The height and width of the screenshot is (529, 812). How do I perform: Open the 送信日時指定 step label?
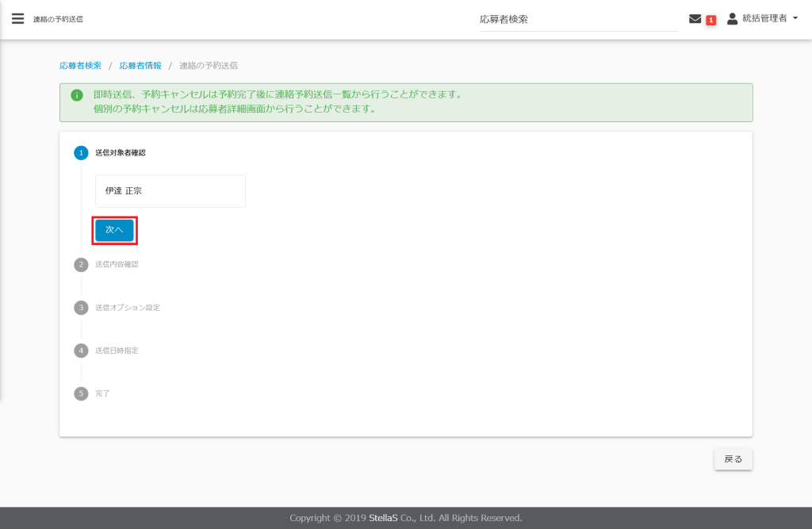pos(117,350)
